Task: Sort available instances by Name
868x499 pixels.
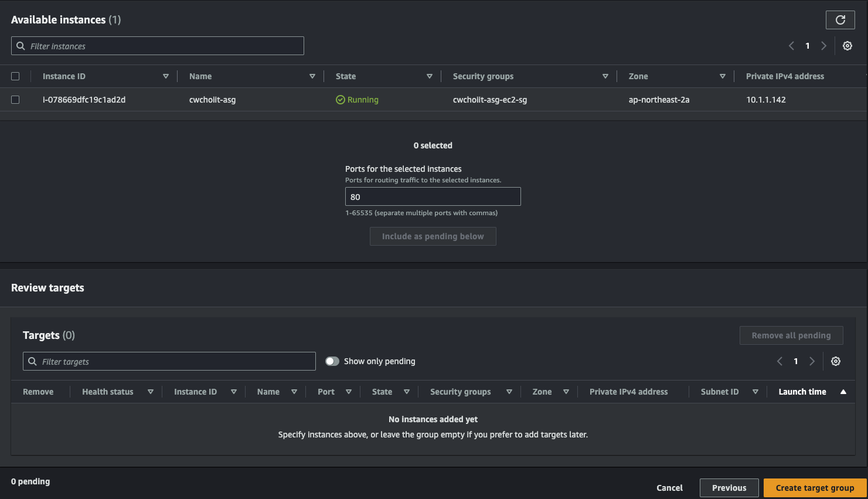Action: coord(312,76)
